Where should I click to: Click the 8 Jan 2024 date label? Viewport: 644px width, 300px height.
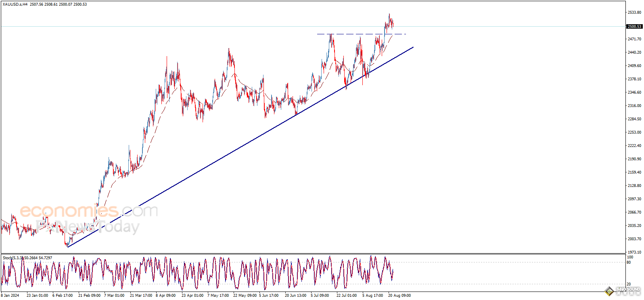coord(10,296)
